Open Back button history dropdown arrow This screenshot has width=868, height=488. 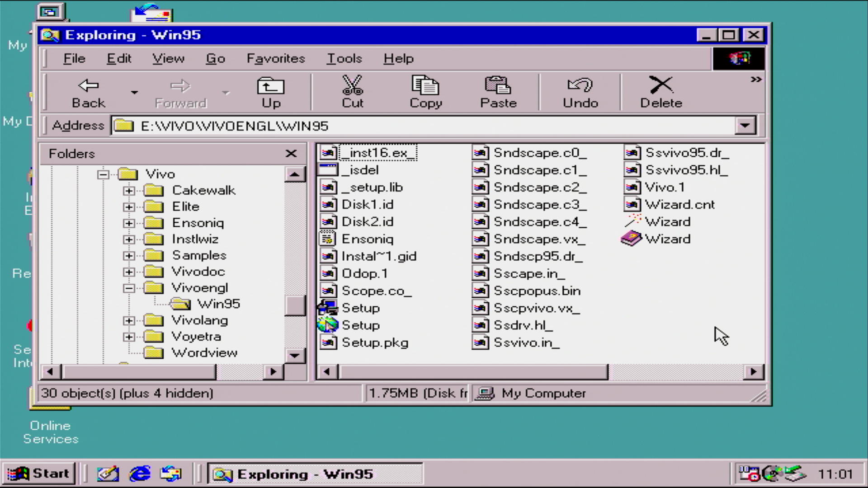pyautogui.click(x=134, y=93)
